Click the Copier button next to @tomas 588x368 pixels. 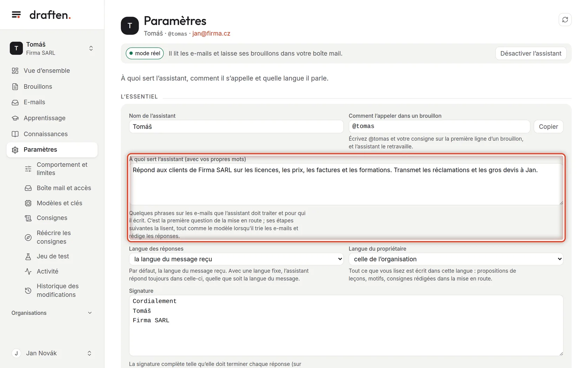[x=548, y=127]
